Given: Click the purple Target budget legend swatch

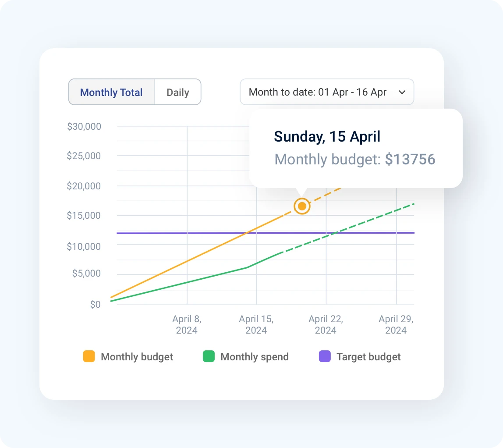Looking at the screenshot, I should click(x=325, y=357).
